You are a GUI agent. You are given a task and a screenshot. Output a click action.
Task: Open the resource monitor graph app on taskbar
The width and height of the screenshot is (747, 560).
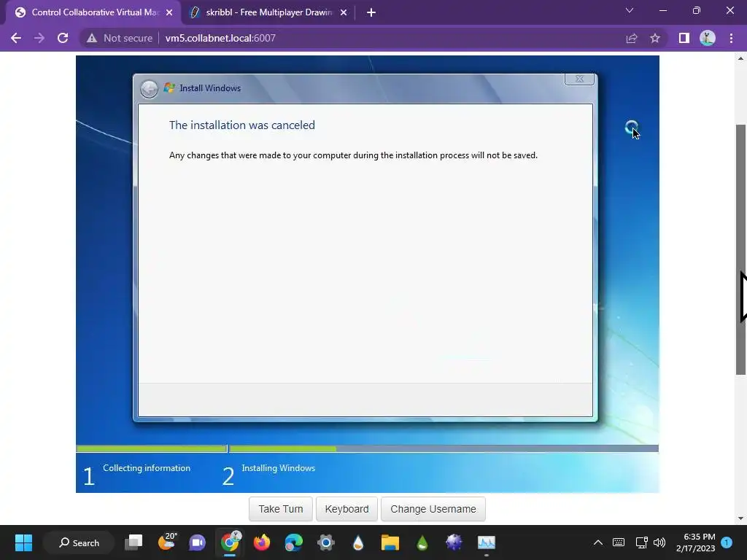coord(487,542)
